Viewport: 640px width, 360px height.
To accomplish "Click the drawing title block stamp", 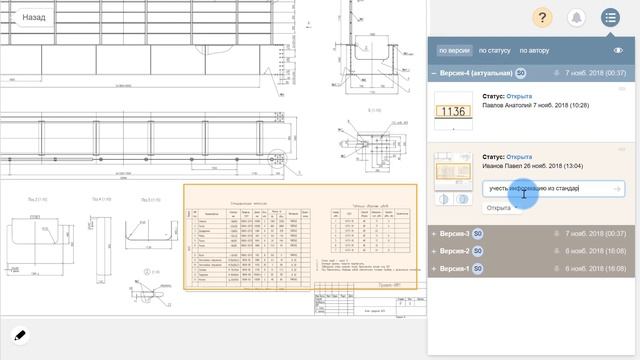I will [370, 298].
